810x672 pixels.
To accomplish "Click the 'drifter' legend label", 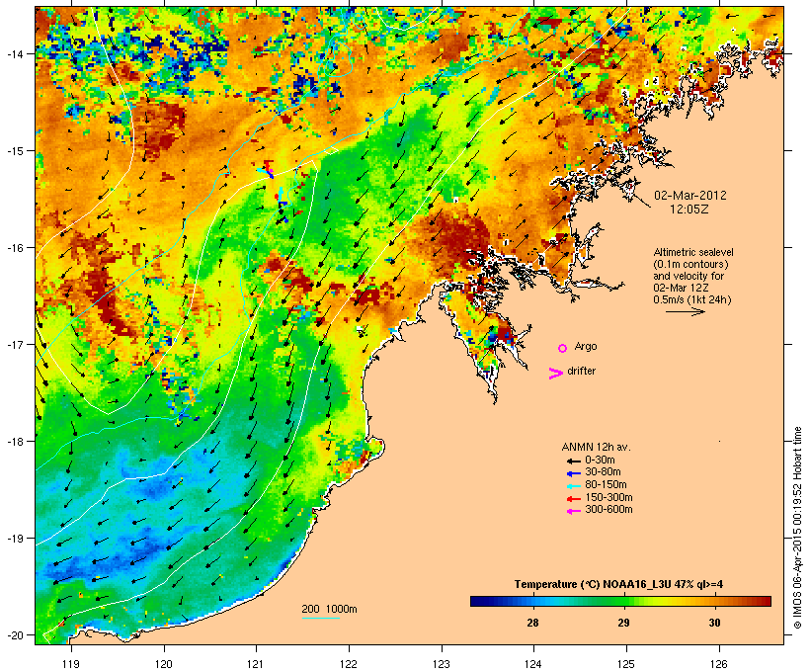I will click(x=581, y=371).
